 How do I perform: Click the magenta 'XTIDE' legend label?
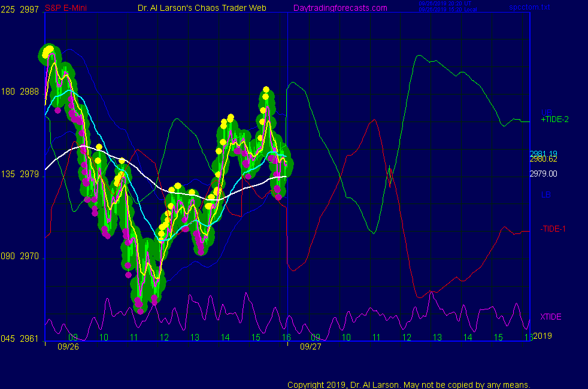click(x=551, y=317)
